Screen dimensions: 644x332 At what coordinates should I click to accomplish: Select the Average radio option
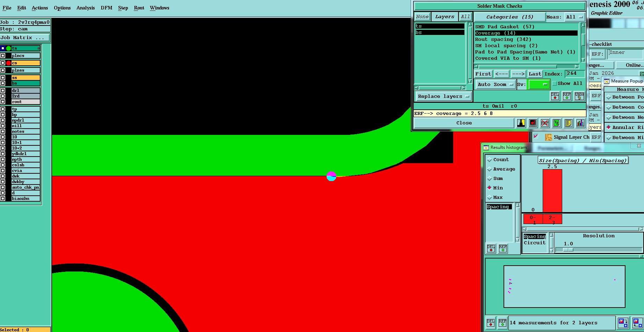pos(490,169)
